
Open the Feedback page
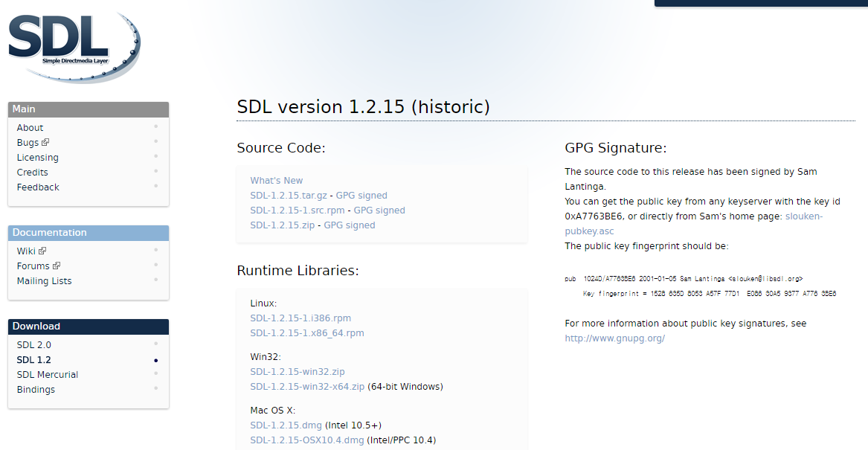tap(38, 187)
